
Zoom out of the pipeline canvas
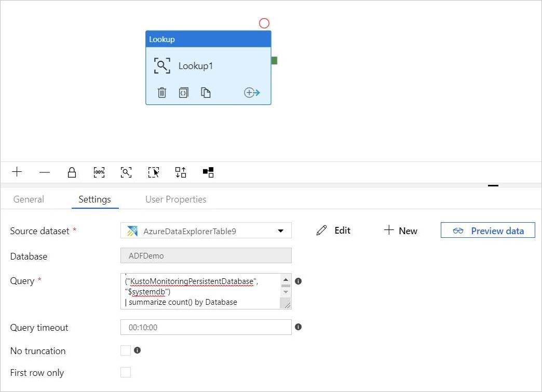pyautogui.click(x=45, y=172)
